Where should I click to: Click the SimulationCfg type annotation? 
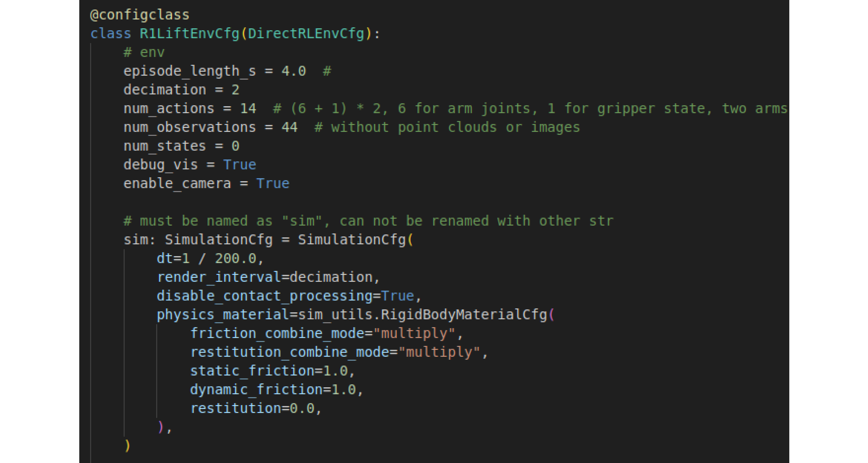[x=218, y=240]
